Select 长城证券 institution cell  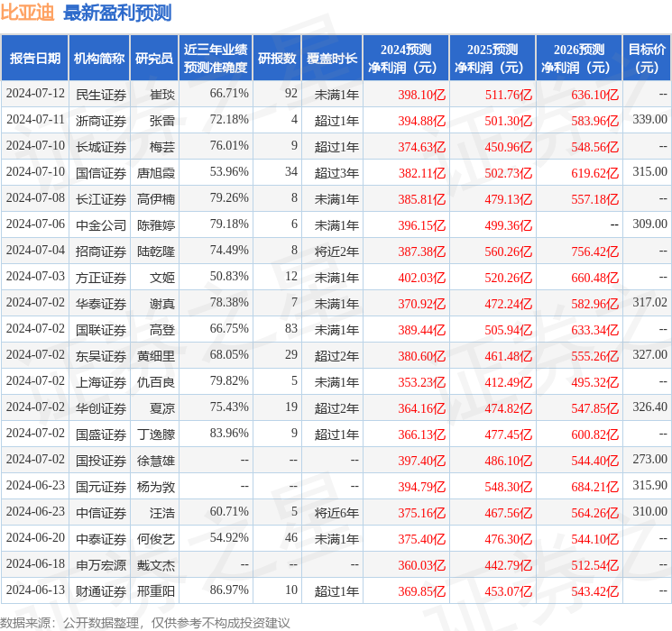(101, 147)
